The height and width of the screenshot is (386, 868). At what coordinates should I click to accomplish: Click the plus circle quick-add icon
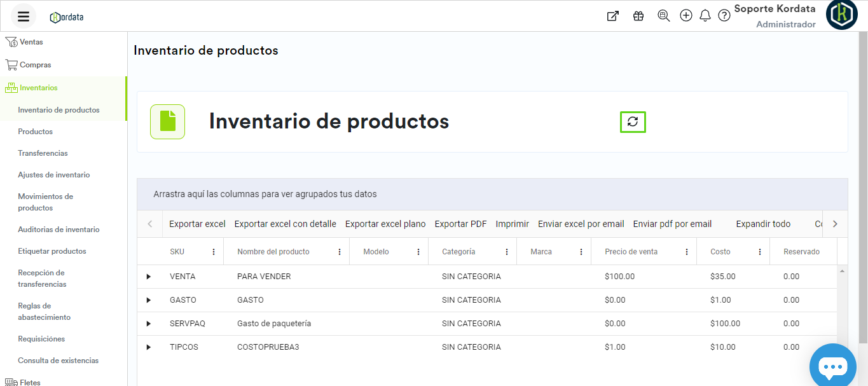pyautogui.click(x=685, y=16)
